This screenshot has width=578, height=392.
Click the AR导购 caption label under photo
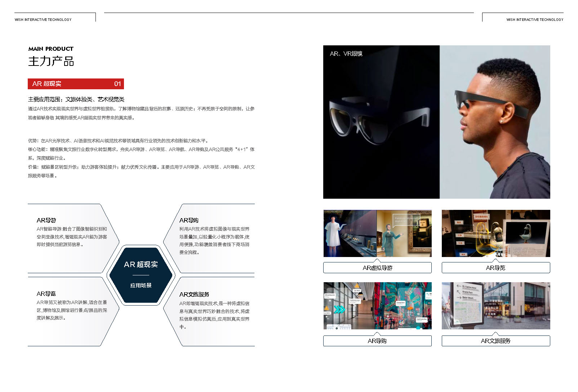tap(377, 341)
